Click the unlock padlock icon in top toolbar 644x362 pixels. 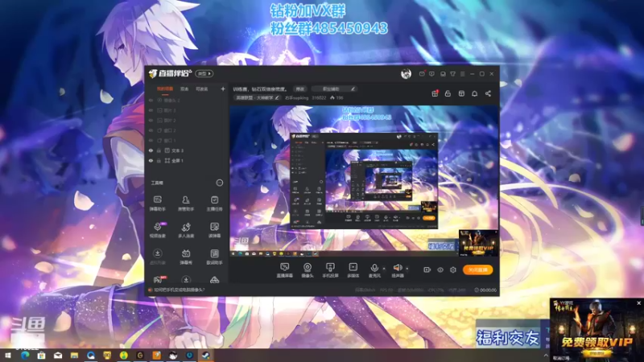[x=448, y=93]
